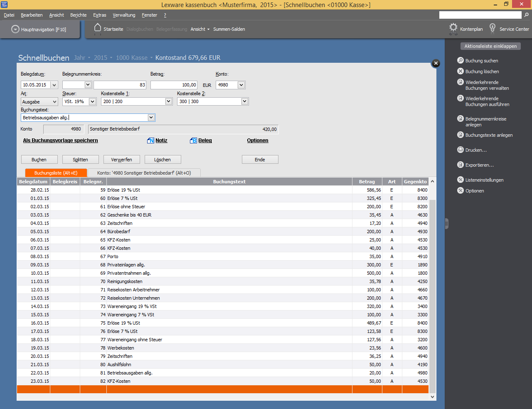532x409 pixels.
Task: Open Kontenplan via its gear icon
Action: point(453,28)
